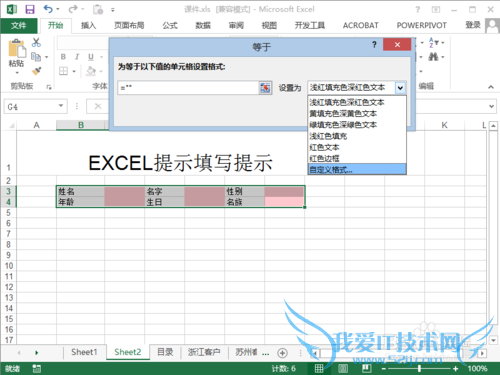
Task: Click the Format Painter brush icon
Action: point(36,71)
